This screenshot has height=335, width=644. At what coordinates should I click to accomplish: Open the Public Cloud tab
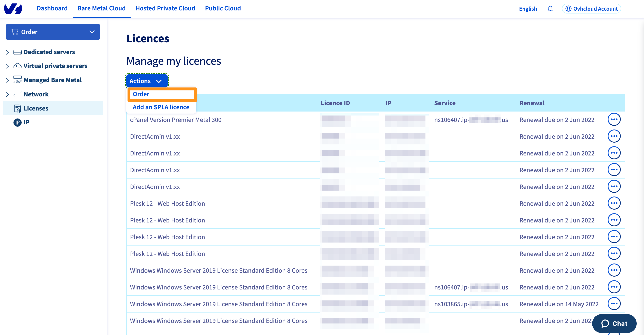point(223,8)
